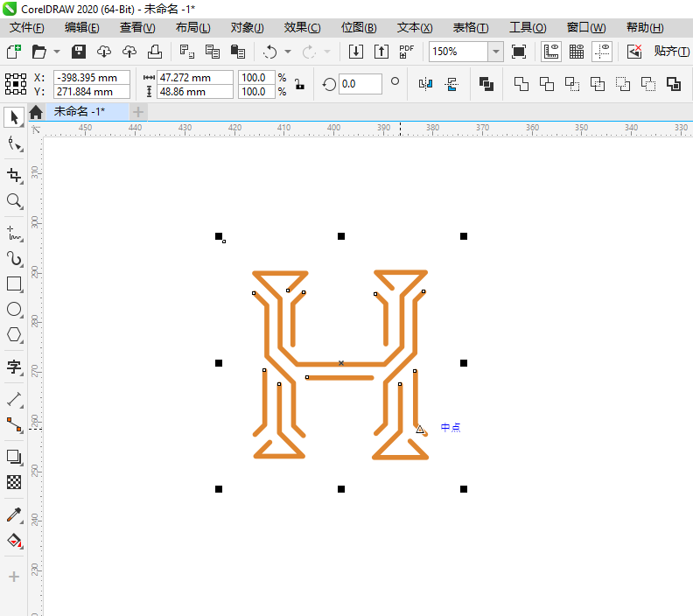Click the top-center selection handle
Image resolution: width=693 pixels, height=616 pixels.
coord(341,236)
